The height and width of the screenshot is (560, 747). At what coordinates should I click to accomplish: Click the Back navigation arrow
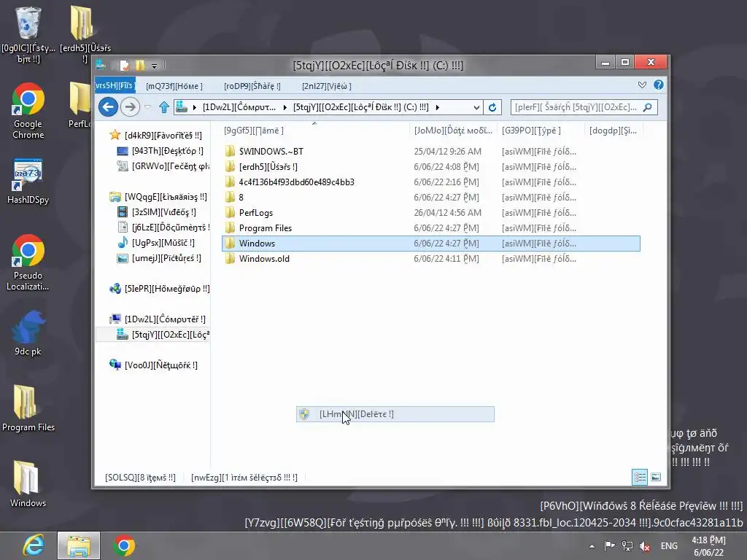[108, 106]
